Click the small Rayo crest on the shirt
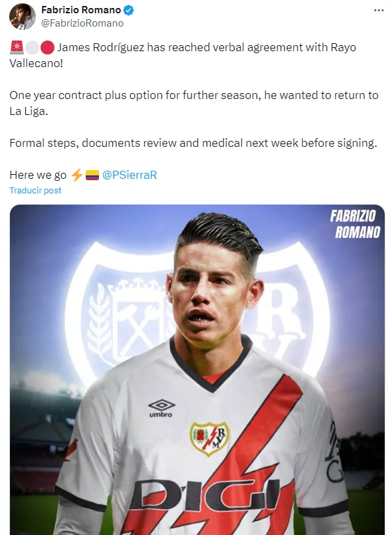The image size is (392, 535). coord(209,439)
